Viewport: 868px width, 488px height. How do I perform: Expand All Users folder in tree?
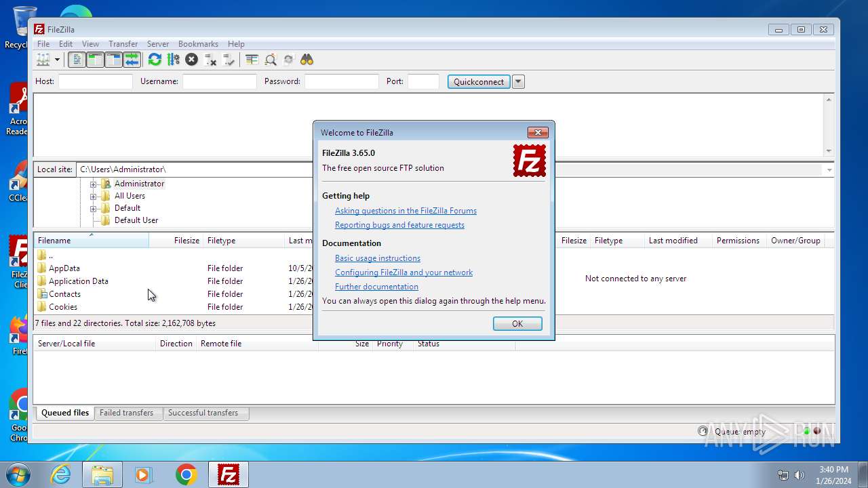94,196
